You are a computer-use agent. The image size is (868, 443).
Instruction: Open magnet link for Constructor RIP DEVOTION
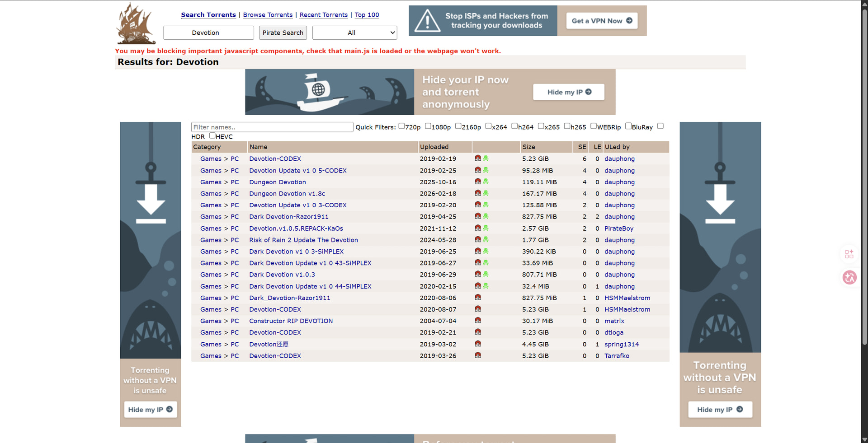(478, 321)
